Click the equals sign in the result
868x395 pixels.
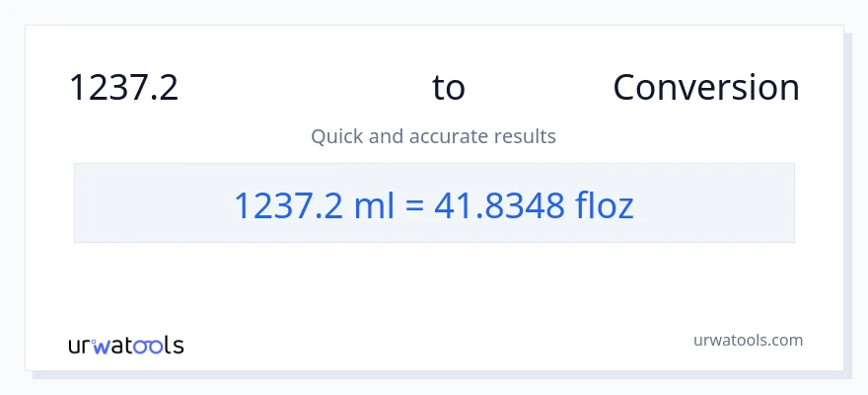tap(414, 204)
